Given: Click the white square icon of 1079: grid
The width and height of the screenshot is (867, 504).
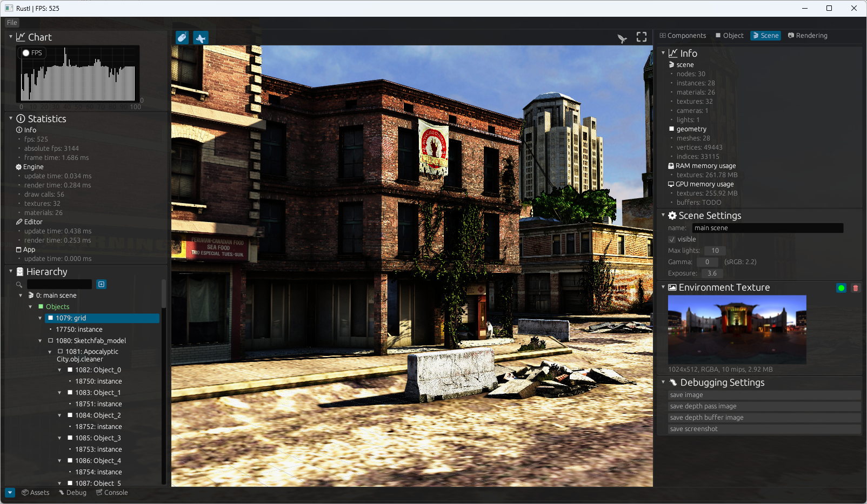Looking at the screenshot, I should click(x=51, y=318).
